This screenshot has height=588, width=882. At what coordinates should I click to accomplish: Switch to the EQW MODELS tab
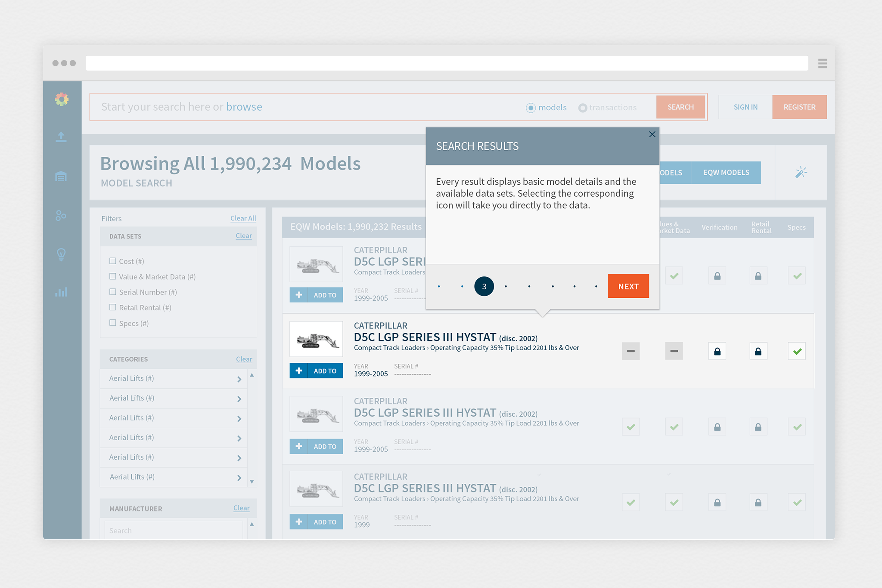pyautogui.click(x=726, y=173)
